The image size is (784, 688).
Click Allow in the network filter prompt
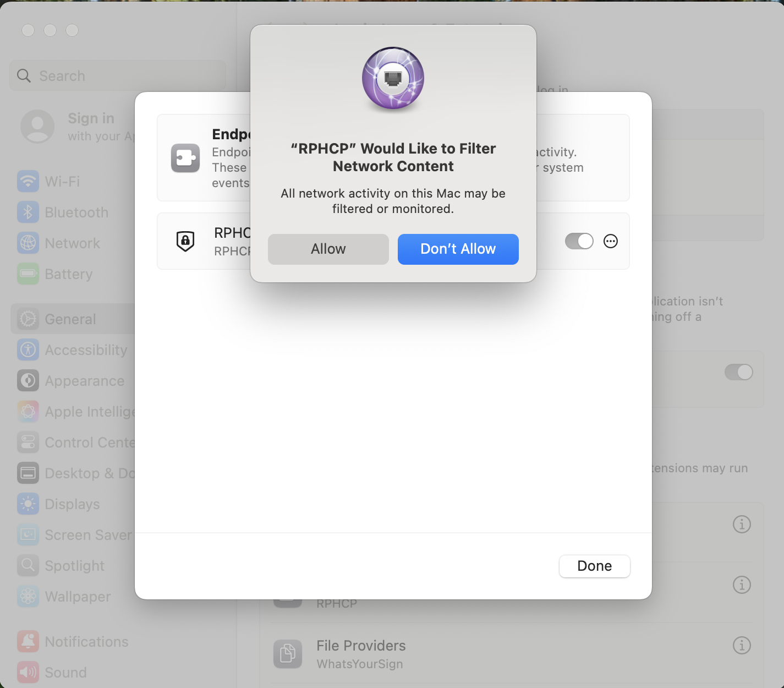pyautogui.click(x=328, y=249)
